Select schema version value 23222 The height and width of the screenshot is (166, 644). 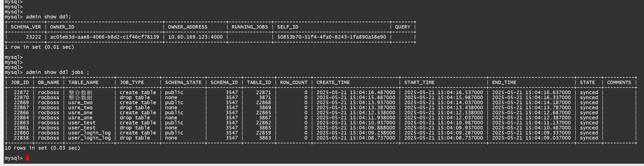[33, 37]
